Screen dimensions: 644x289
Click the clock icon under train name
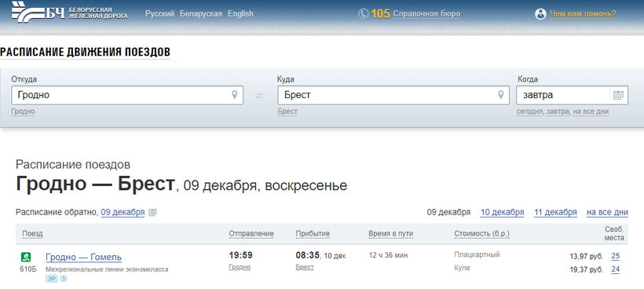64,279
